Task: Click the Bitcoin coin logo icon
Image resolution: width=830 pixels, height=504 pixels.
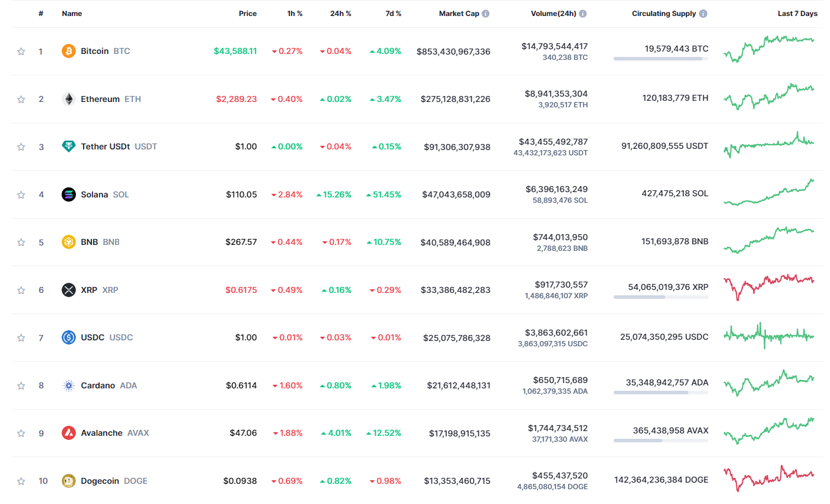Action: click(69, 51)
